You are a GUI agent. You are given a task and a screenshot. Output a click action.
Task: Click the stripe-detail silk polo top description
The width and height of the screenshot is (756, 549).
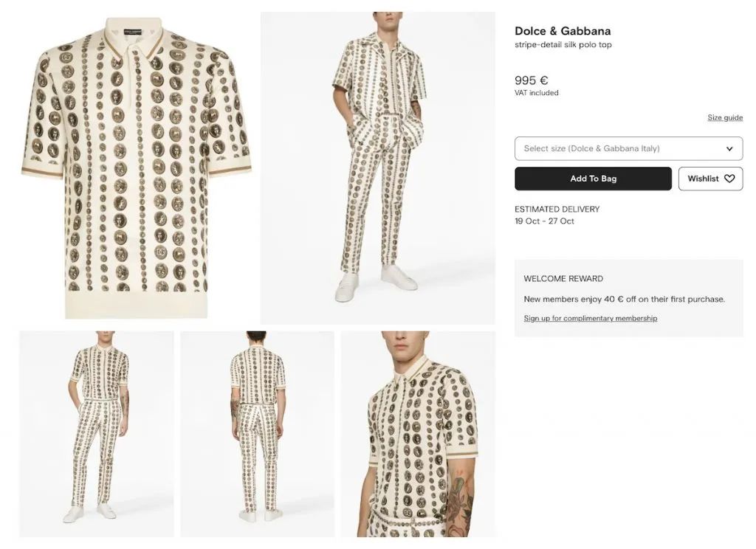click(x=563, y=45)
